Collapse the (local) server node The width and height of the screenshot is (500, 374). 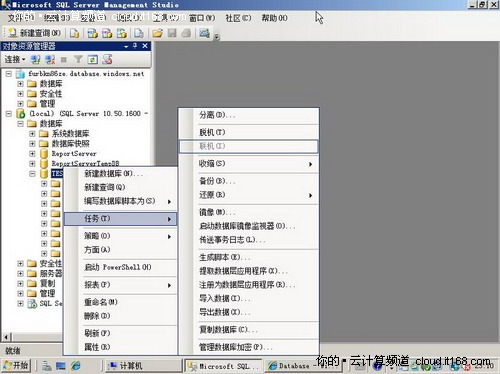pos(9,114)
